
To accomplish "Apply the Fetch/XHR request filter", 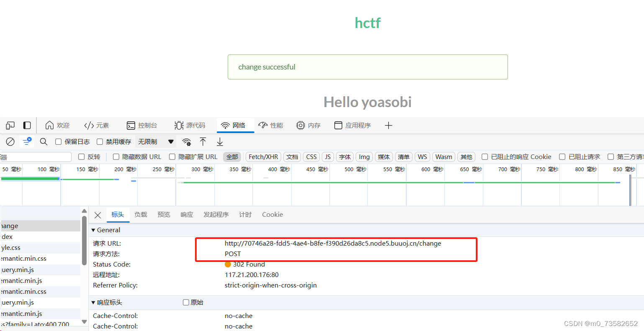I will [x=263, y=157].
